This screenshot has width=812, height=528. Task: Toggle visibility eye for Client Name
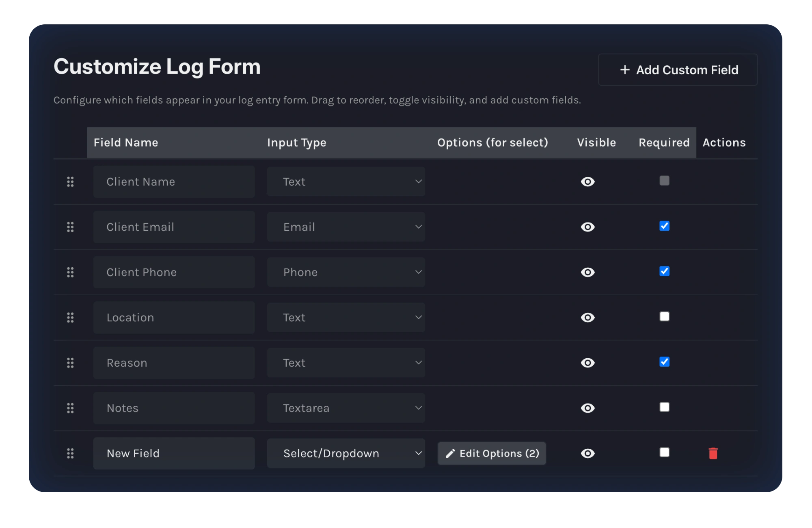point(587,182)
